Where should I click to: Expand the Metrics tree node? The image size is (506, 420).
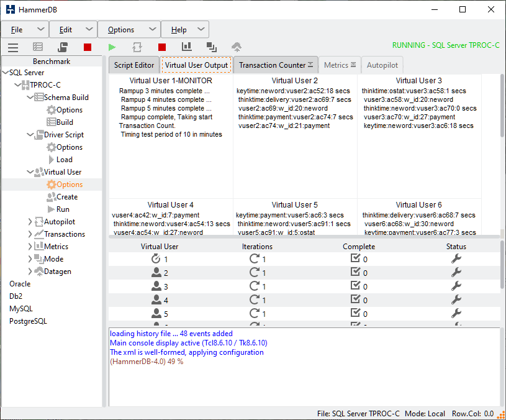(x=30, y=247)
